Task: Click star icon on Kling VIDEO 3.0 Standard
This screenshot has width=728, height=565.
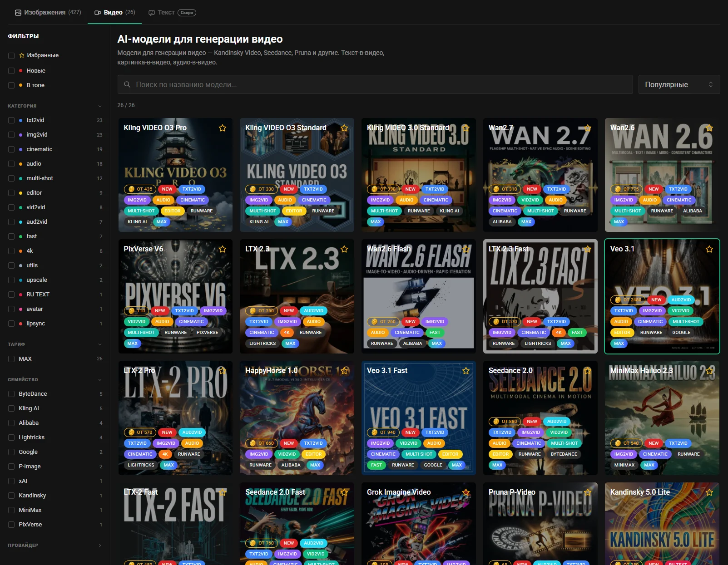Action: coord(466,128)
